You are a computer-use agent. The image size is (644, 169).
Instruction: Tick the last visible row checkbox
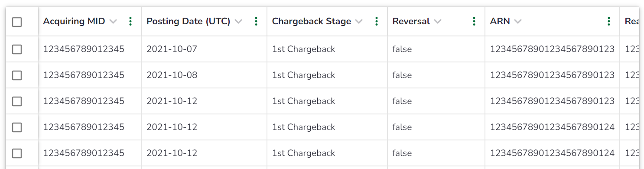point(17,153)
